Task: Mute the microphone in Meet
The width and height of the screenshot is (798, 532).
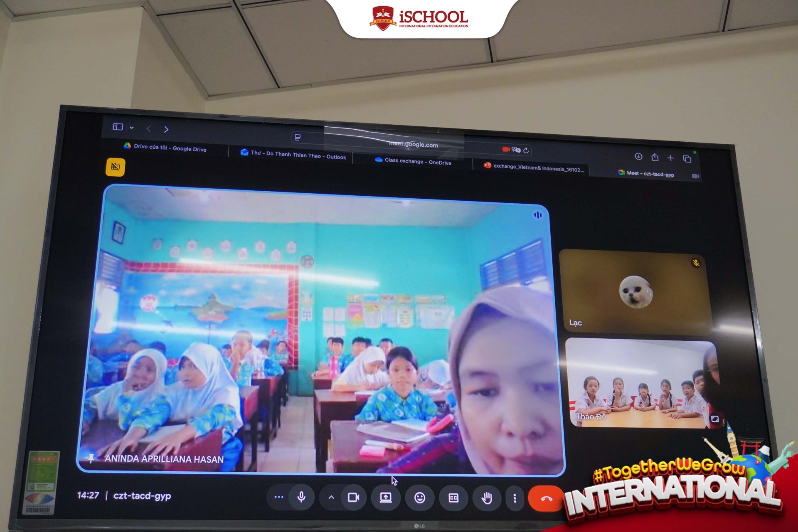Action: [x=301, y=497]
